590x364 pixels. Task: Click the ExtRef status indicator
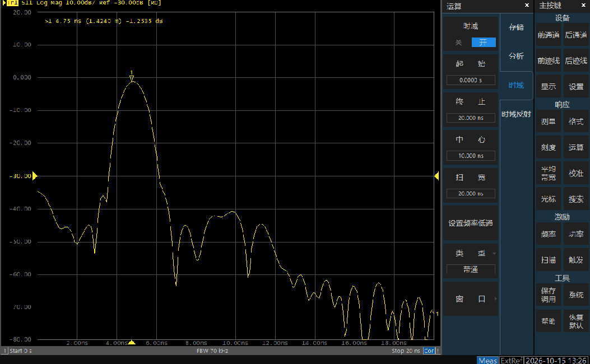tap(511, 360)
